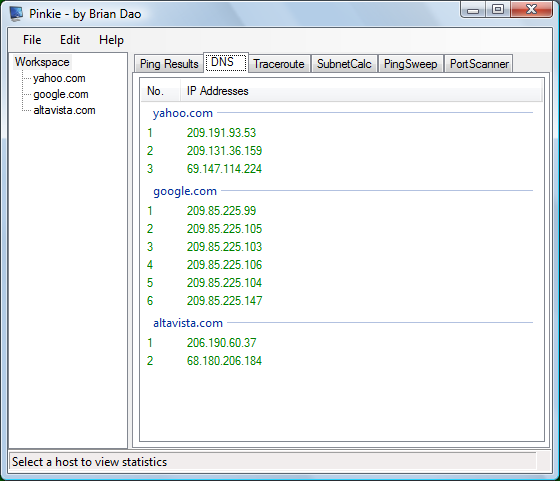Image resolution: width=560 pixels, height=481 pixels.
Task: Go to the PingSweep tab
Action: click(x=410, y=64)
